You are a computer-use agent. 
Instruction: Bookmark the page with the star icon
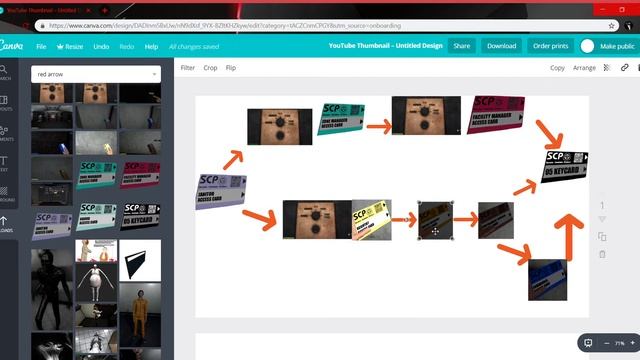coord(611,26)
